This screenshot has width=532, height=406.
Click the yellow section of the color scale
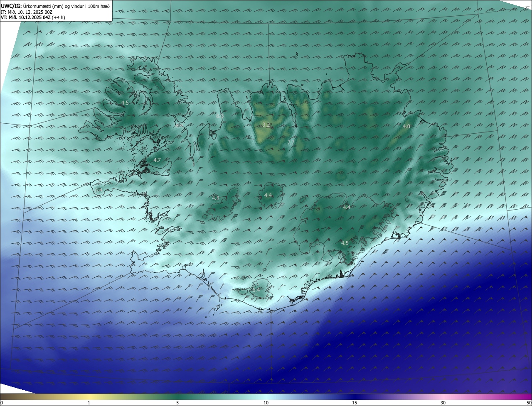tap(89, 397)
